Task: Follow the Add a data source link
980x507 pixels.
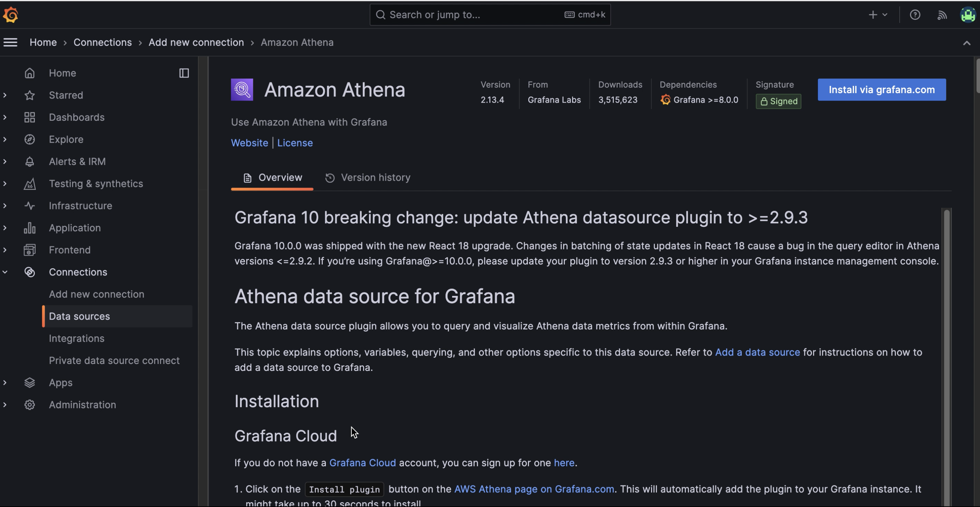Action: pos(757,352)
